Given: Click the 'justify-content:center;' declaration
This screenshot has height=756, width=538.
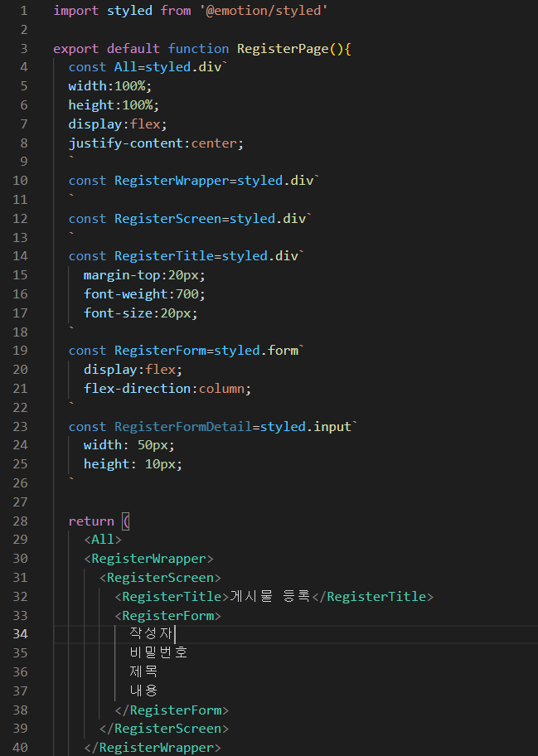Looking at the screenshot, I should (x=156, y=143).
